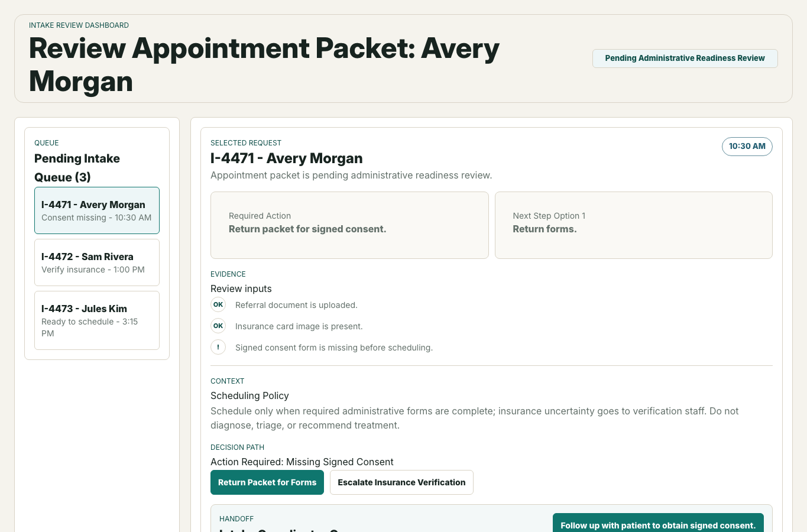Click the Scheduling Policy heading
The image size is (807, 532).
249,395
